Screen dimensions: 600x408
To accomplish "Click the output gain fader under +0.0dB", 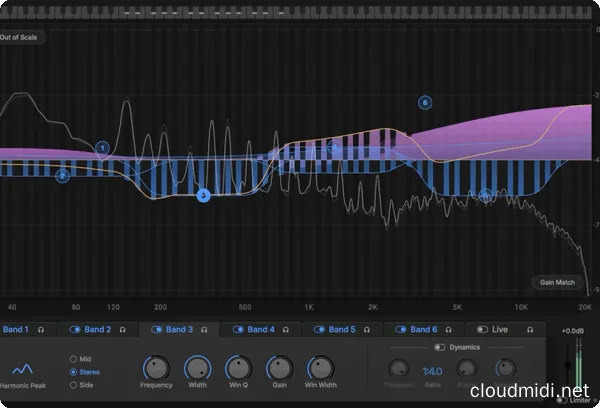I will pos(567,365).
